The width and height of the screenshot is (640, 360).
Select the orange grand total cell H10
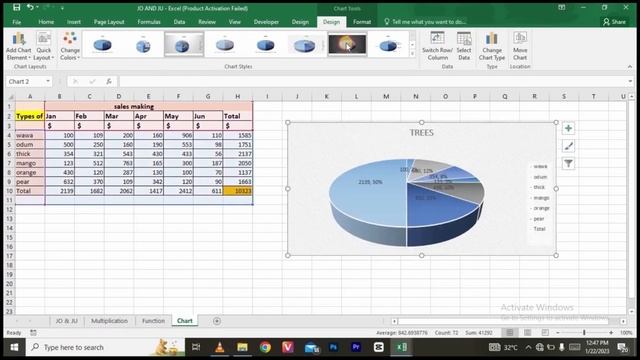238,191
